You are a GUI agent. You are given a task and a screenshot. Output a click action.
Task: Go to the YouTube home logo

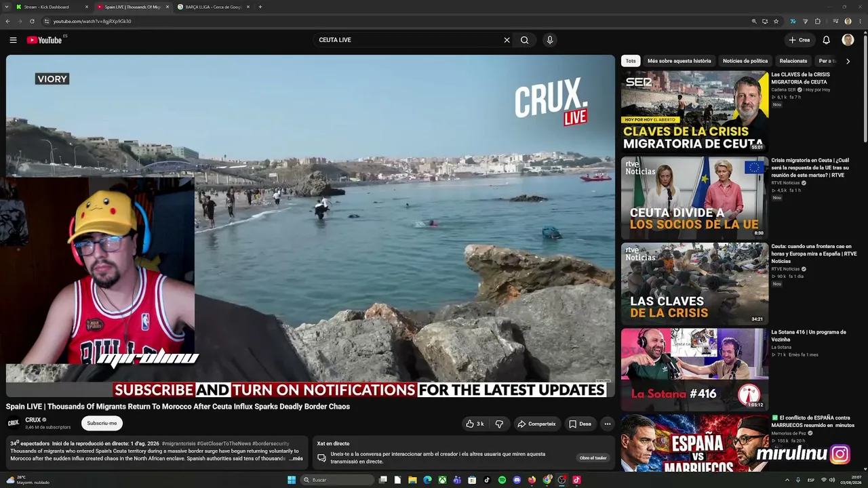(x=44, y=40)
